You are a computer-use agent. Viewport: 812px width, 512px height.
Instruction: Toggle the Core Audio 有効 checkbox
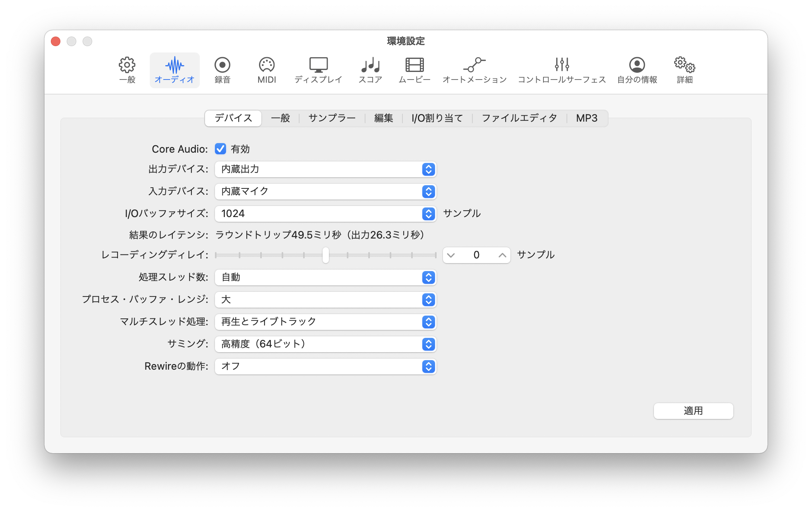click(220, 149)
